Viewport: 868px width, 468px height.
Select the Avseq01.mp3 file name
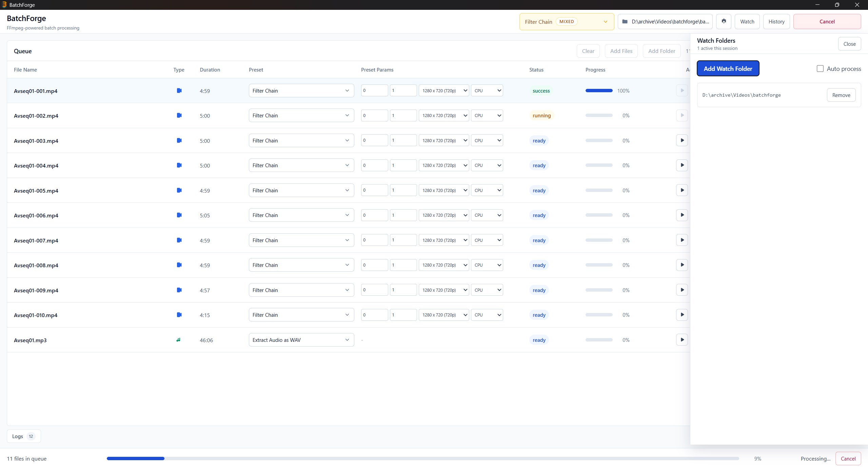(30, 340)
